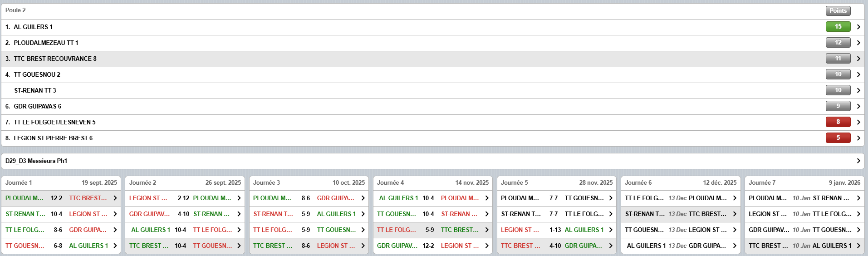Click the Points column header button
868x256 pixels.
point(838,10)
